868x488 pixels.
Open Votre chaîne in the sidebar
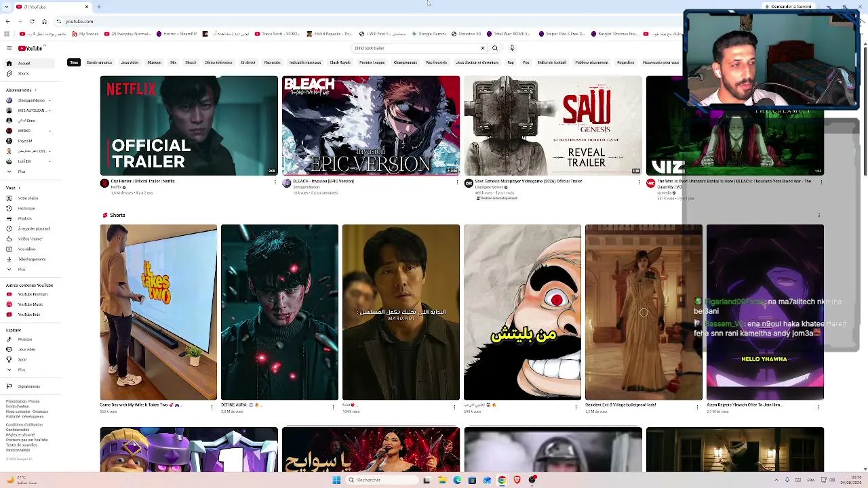coord(31,198)
